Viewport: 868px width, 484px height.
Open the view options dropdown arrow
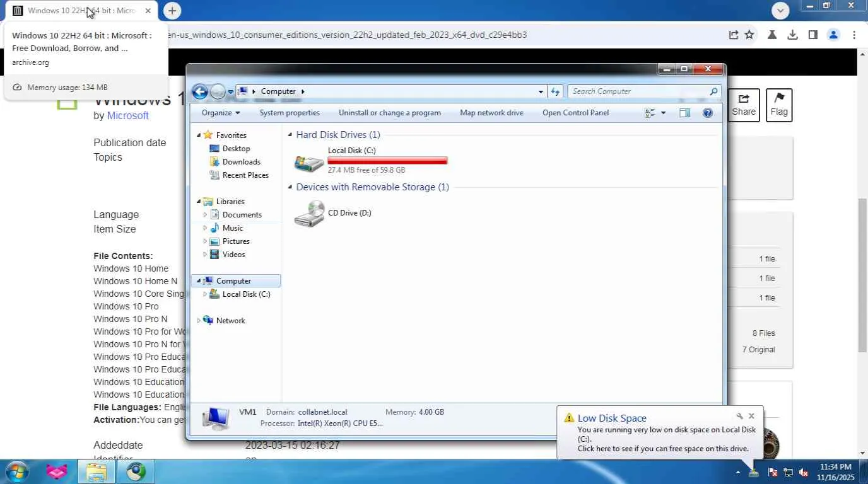(663, 113)
